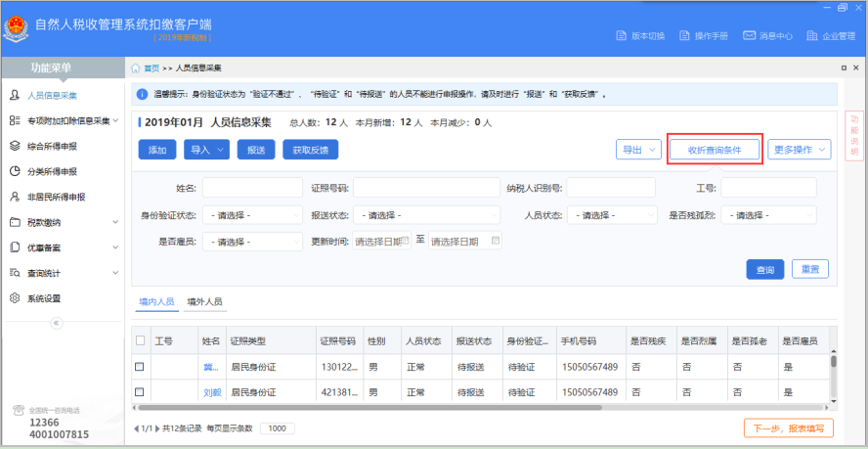Open the 刘毅 name link
The width and height of the screenshot is (868, 449).
tap(212, 392)
